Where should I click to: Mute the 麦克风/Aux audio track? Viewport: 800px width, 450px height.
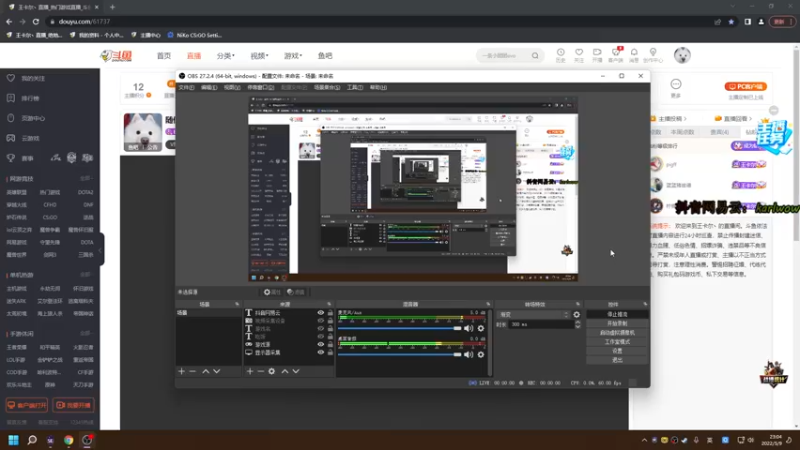tap(468, 329)
